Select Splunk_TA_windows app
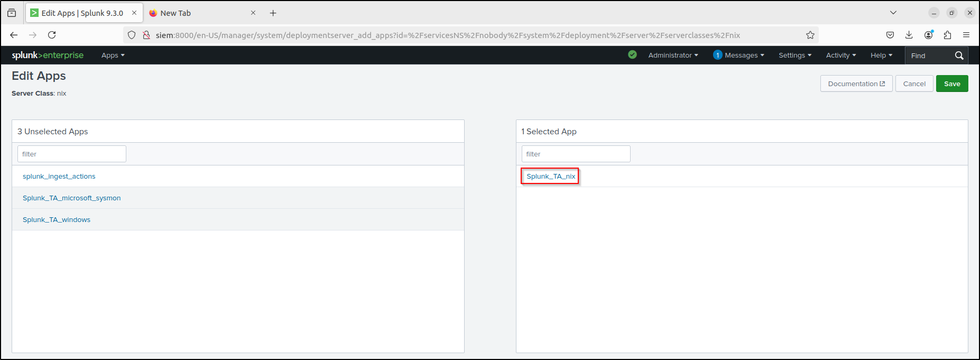Screen dimensions: 980x360 57,219
